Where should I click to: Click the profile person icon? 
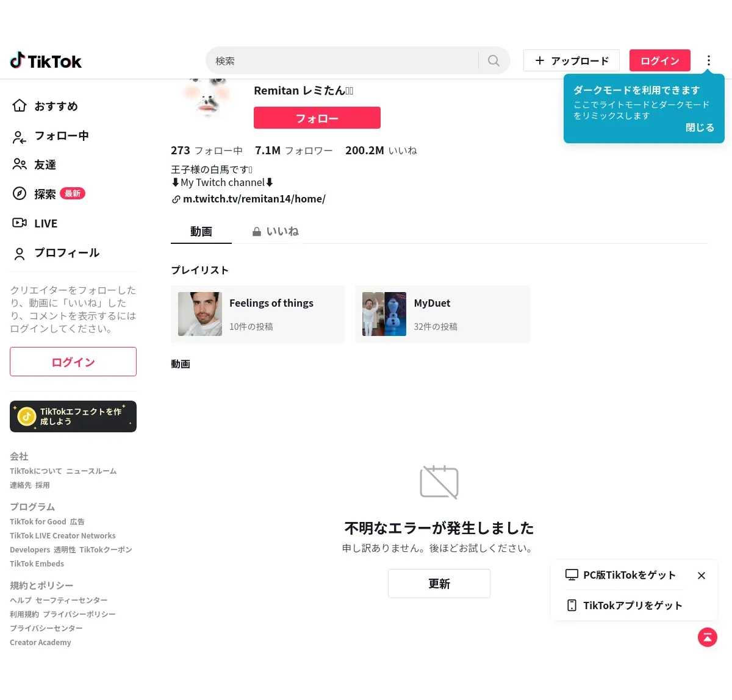click(20, 253)
